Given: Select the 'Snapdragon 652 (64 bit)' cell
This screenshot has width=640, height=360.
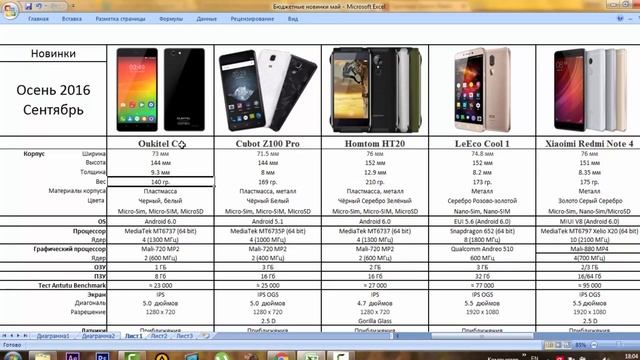Looking at the screenshot, I should pyautogui.click(x=482, y=231).
